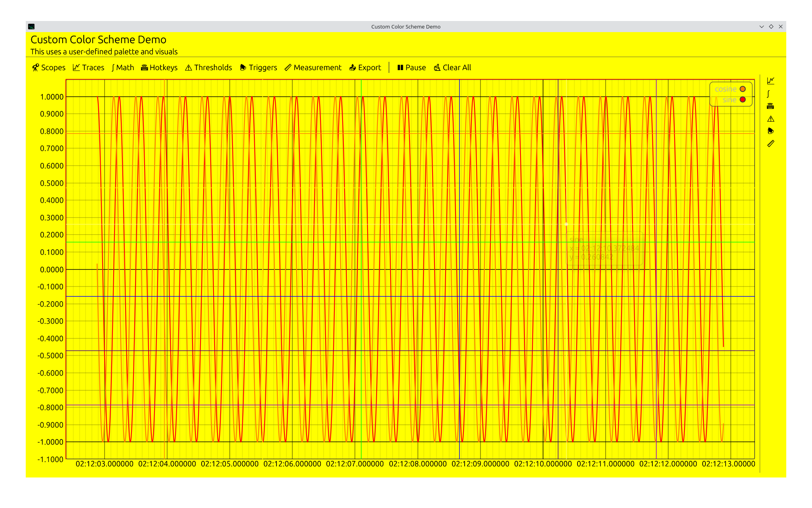Screen dimensions: 812x508
Task: Click the y-axis label 0.0000
Action: coord(52,270)
